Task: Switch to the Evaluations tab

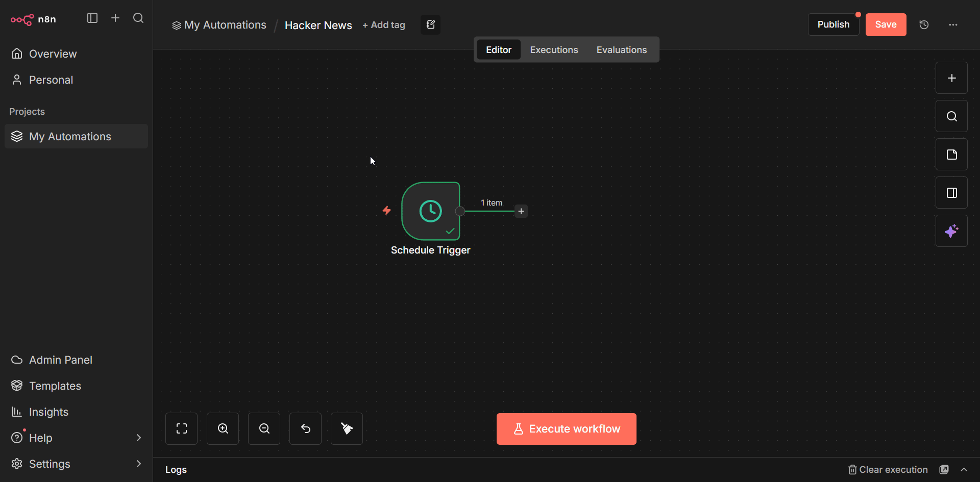Action: click(622, 49)
